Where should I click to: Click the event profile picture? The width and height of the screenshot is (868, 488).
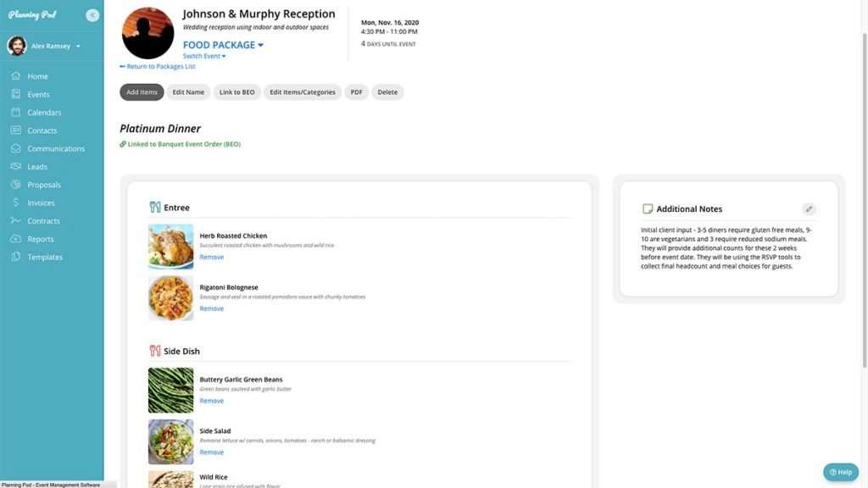coord(147,33)
